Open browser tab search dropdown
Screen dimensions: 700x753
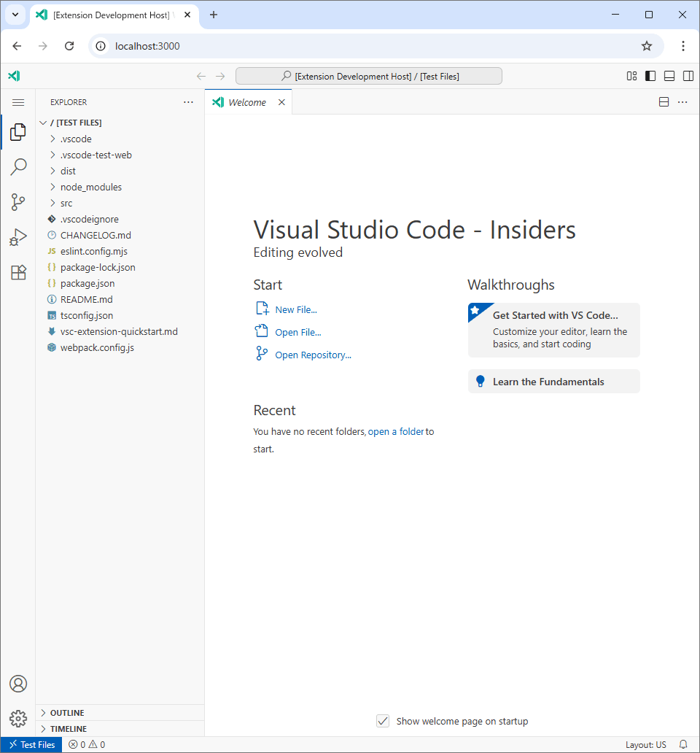[15, 15]
